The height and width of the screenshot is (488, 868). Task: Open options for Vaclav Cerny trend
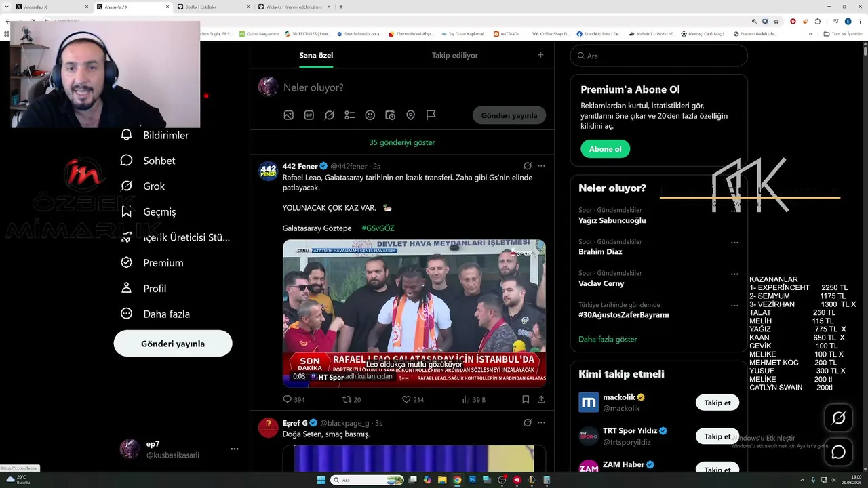734,274
